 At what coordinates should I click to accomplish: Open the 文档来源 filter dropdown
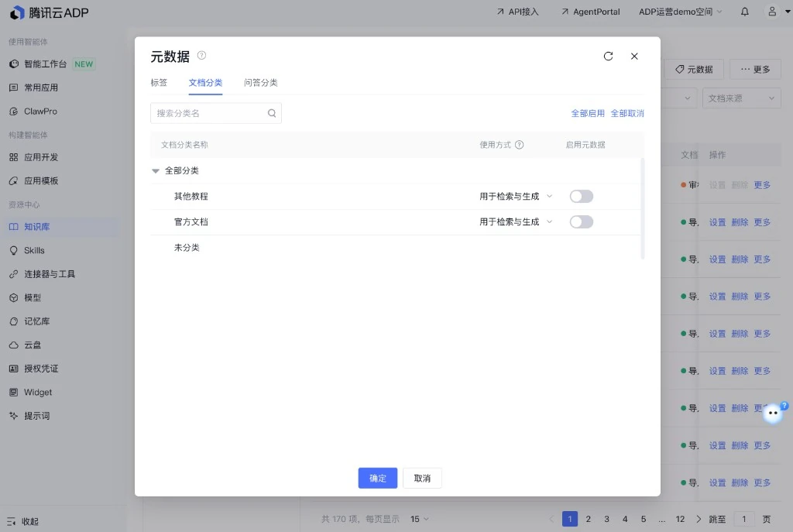[741, 98]
